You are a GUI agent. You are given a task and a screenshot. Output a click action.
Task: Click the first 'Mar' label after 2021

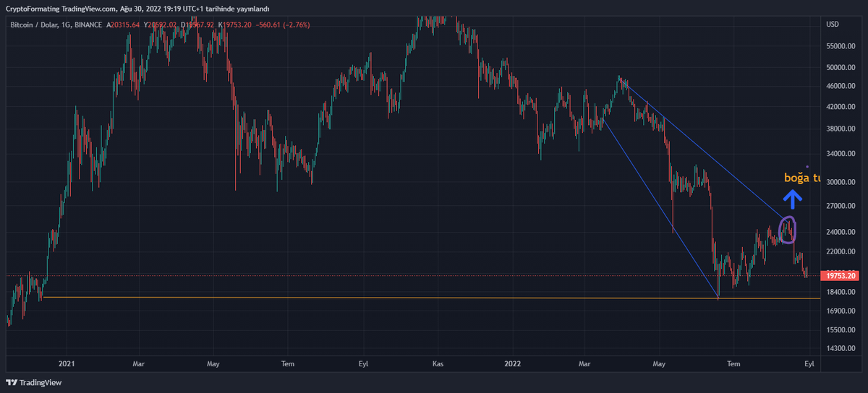point(140,364)
